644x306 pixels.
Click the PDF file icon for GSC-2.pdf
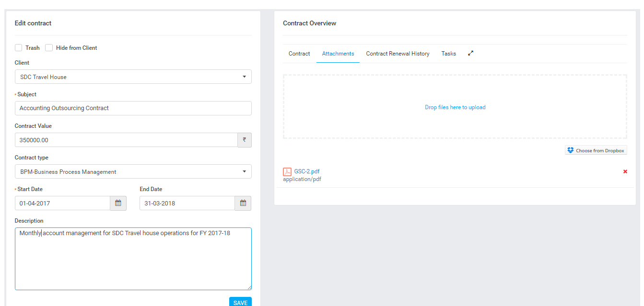(287, 172)
